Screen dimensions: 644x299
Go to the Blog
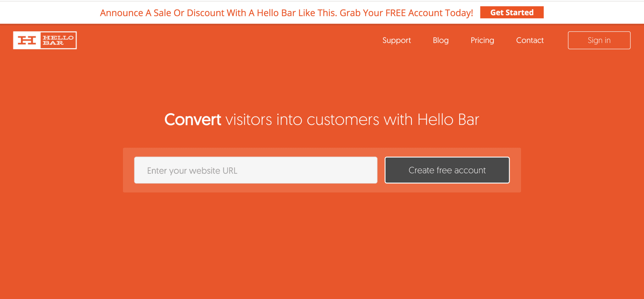441,40
